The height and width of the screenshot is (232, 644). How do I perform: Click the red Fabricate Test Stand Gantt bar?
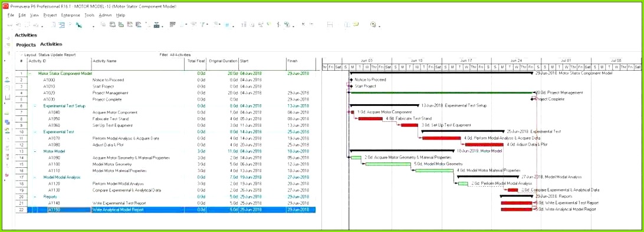click(370, 118)
